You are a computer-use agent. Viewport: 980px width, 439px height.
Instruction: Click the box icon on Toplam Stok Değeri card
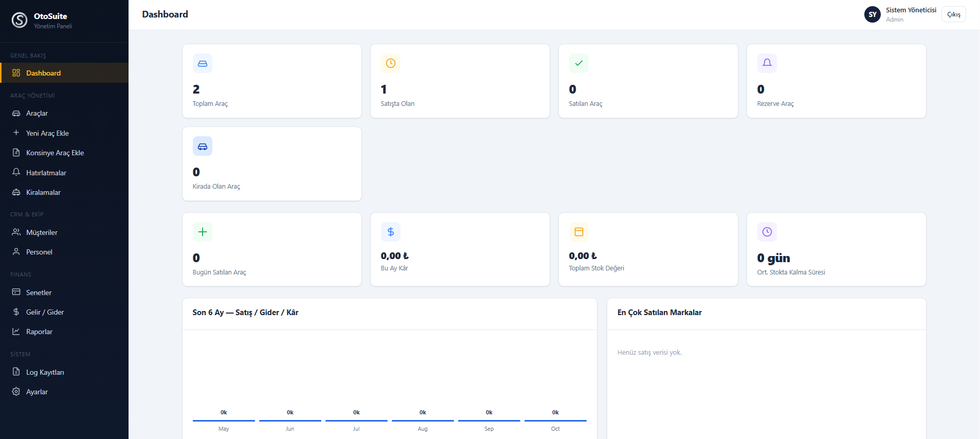click(x=579, y=232)
